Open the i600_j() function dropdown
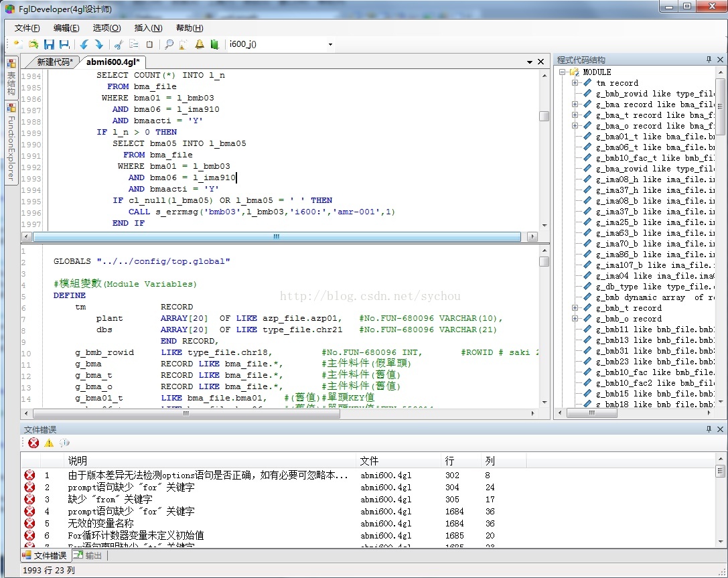The height and width of the screenshot is (578, 728). [x=330, y=45]
